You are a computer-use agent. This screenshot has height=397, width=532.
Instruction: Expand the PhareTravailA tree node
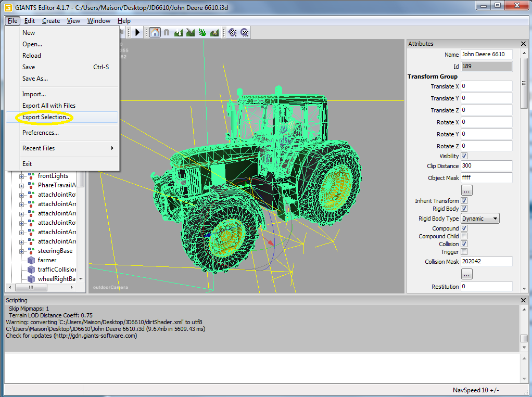pyautogui.click(x=21, y=186)
